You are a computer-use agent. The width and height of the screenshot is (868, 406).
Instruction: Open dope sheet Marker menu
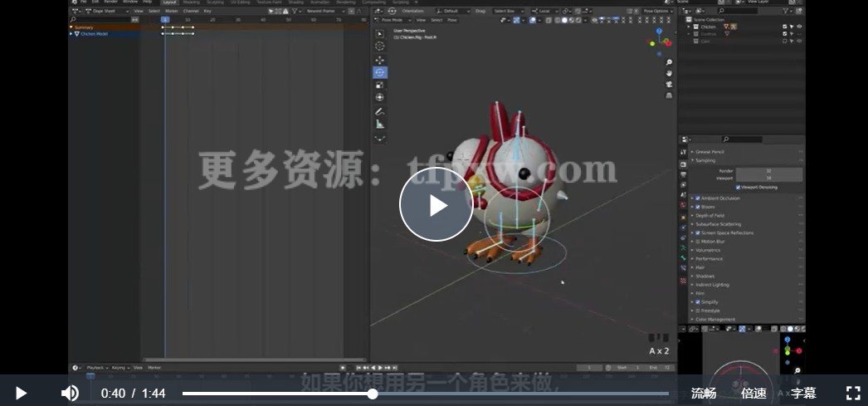[x=171, y=11]
